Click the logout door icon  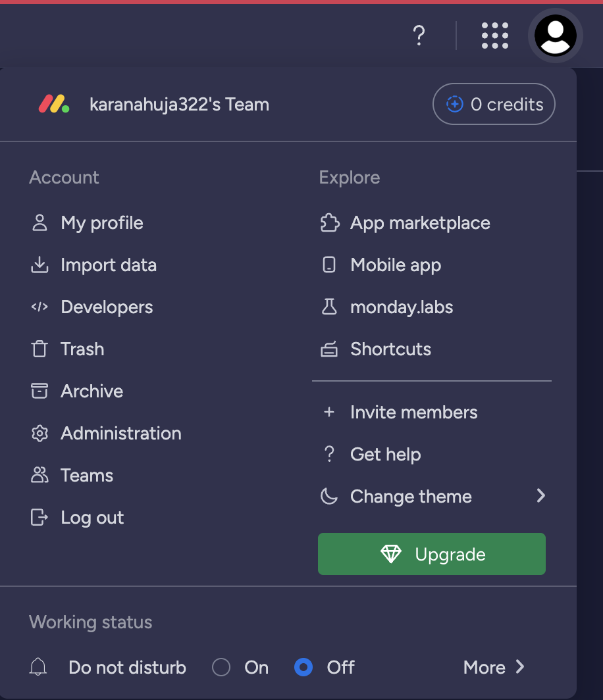click(x=39, y=517)
